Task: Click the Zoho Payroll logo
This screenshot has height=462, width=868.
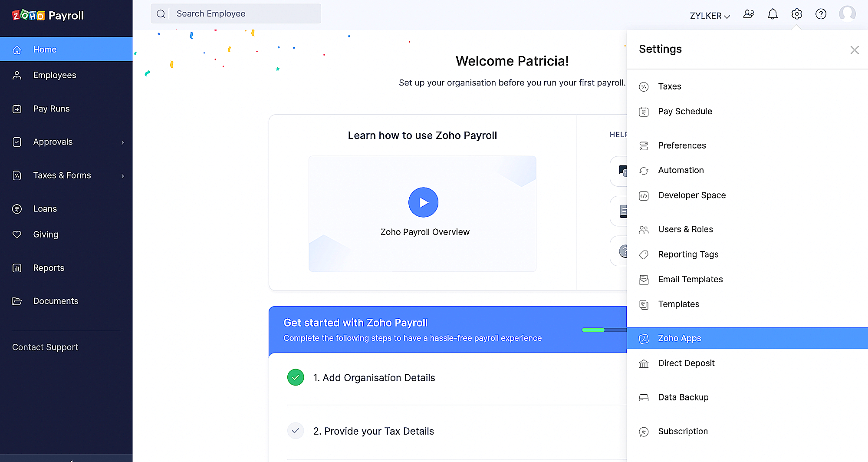Action: tap(48, 16)
